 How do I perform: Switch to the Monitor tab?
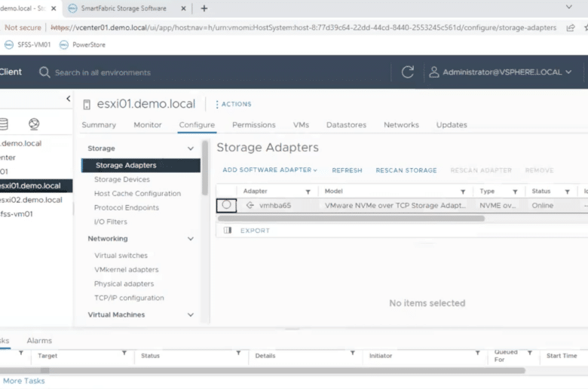148,125
